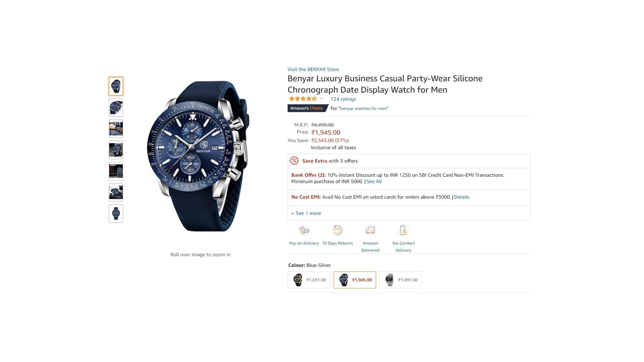Open the 124 ratings link
Viewport: 644px width, 362px height.
343,99
